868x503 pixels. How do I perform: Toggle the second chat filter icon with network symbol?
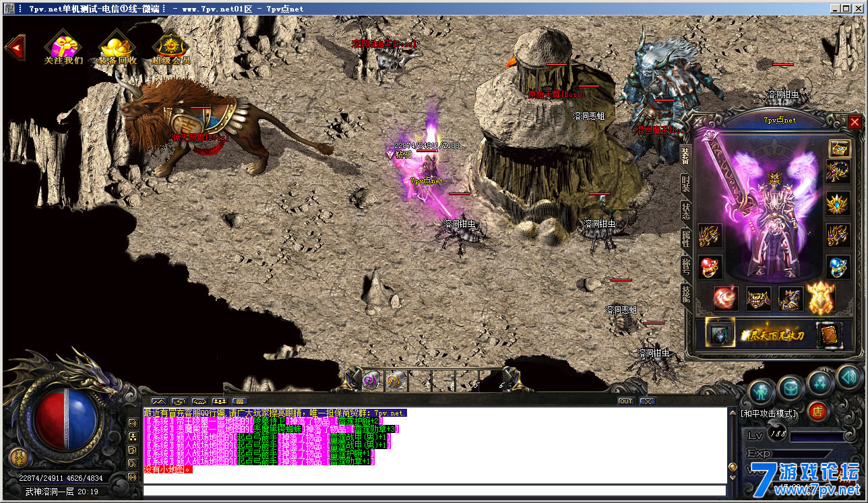click(133, 436)
